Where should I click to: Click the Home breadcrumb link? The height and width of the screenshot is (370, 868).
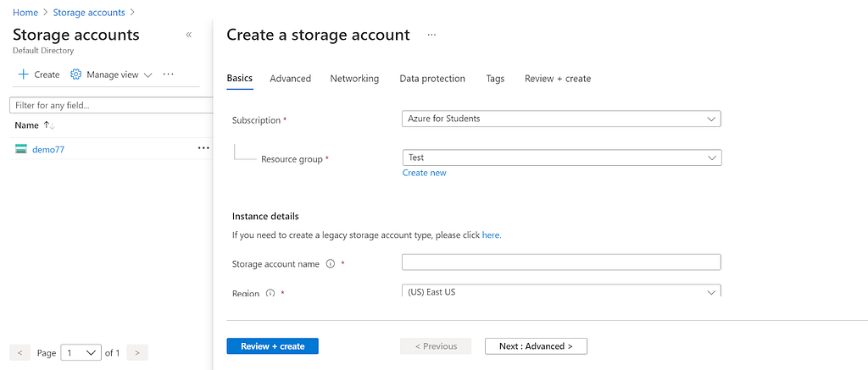25,12
